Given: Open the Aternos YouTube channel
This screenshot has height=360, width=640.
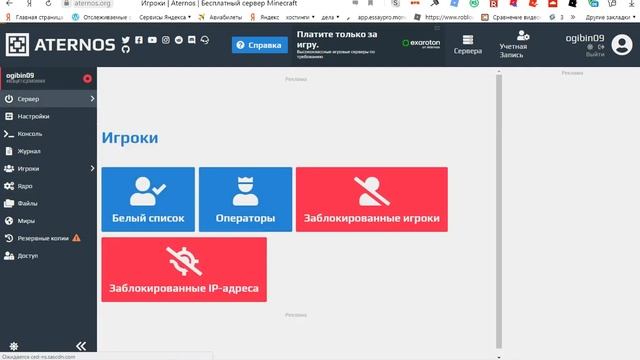Looking at the screenshot, I should (x=152, y=40).
